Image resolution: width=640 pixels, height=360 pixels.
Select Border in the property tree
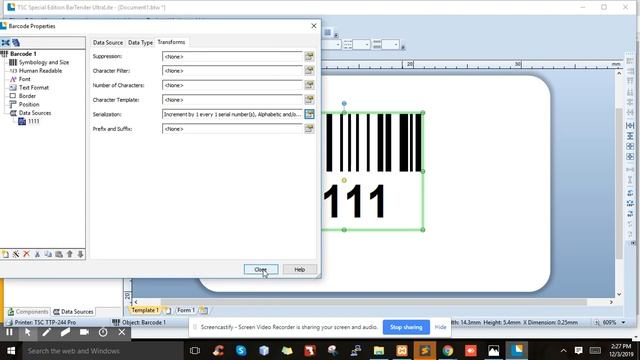tap(27, 96)
